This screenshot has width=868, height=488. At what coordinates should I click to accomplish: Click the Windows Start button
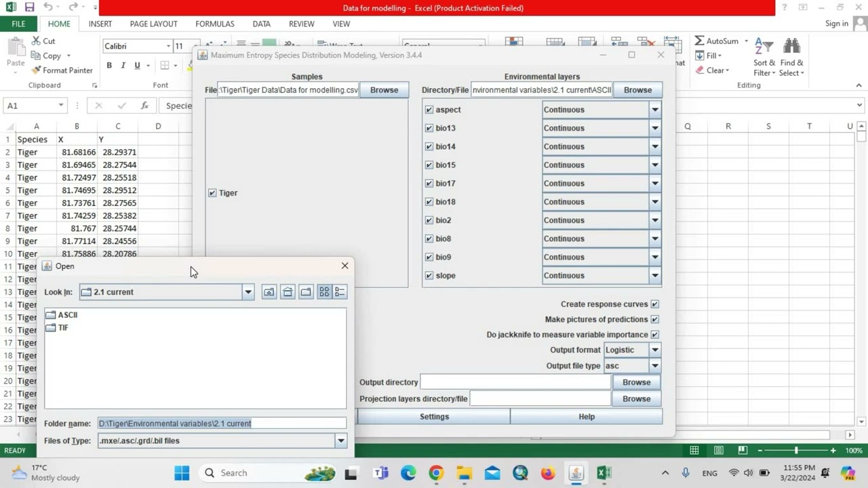182,473
